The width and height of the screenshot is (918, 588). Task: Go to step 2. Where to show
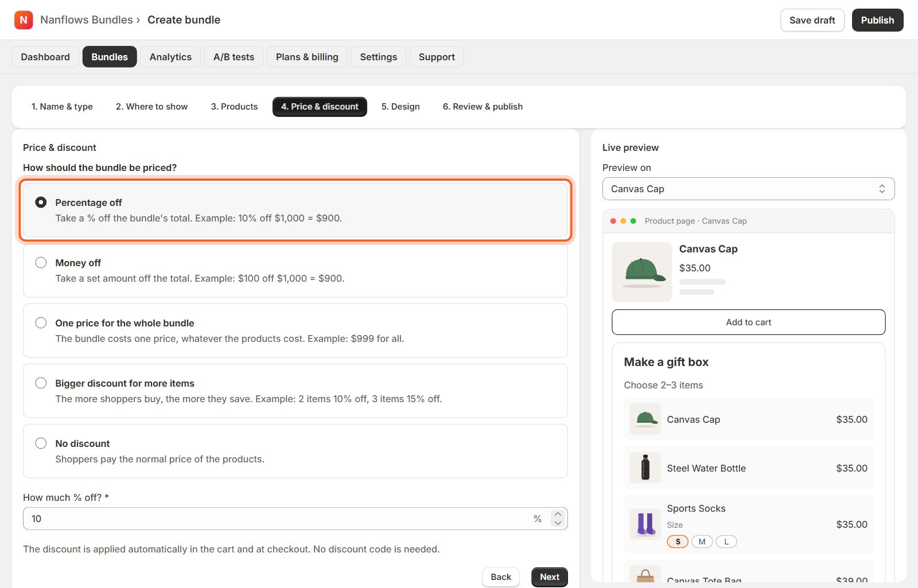click(x=151, y=107)
